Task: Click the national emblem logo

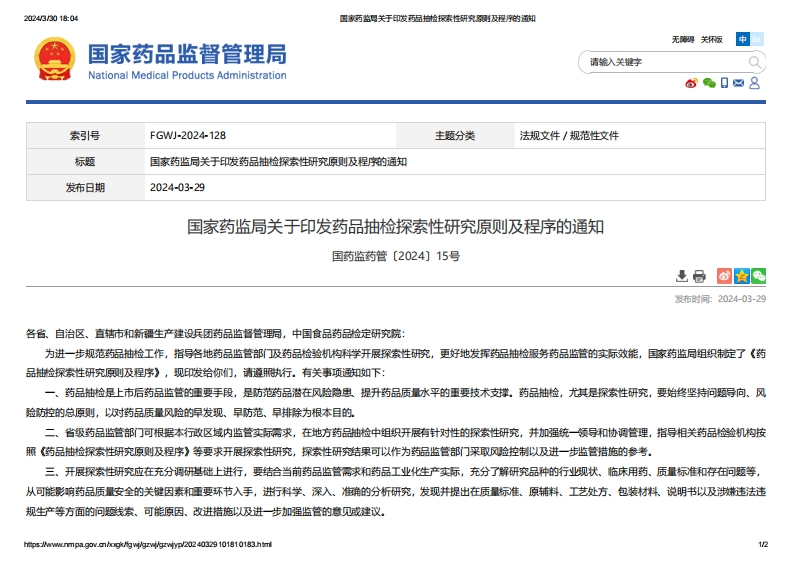Action: point(54,62)
